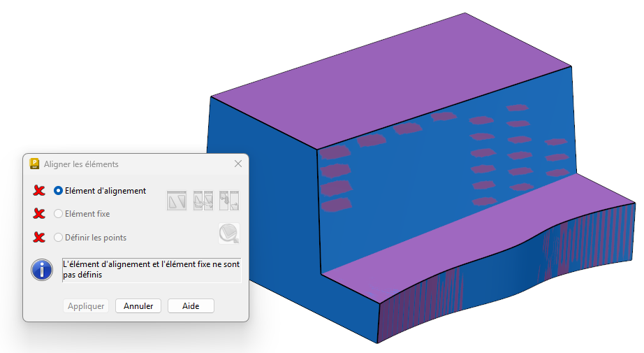
Task: Open help with the Aide button
Action: (191, 306)
